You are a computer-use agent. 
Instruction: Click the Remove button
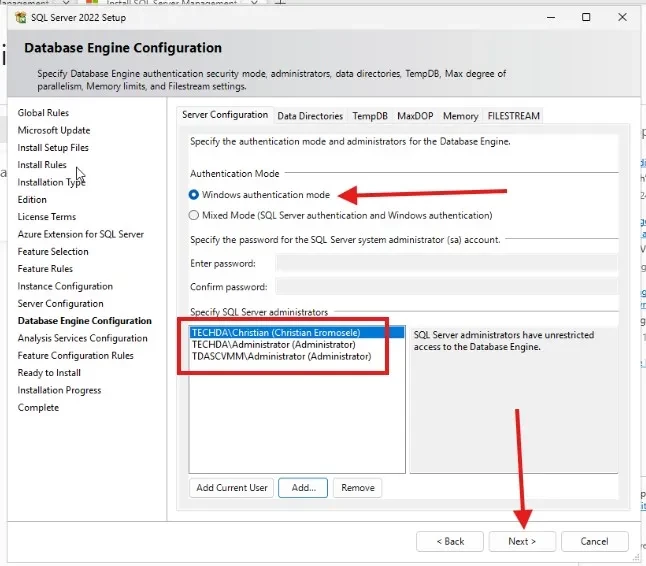click(358, 488)
